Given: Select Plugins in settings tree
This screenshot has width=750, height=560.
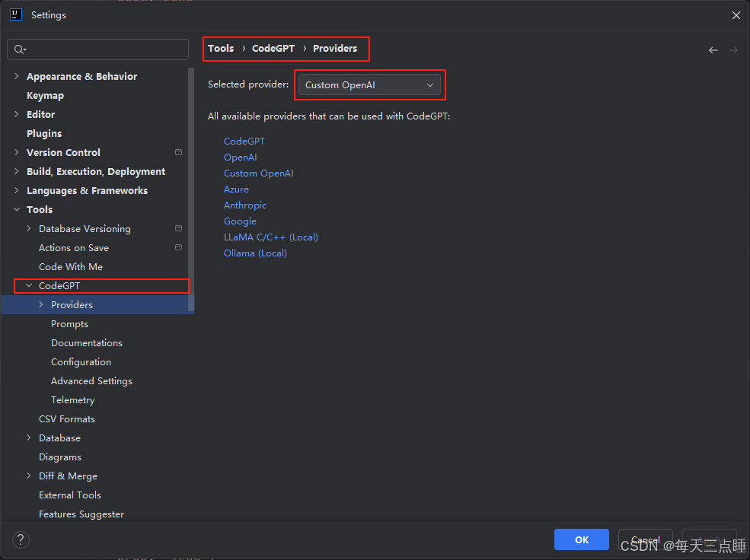Looking at the screenshot, I should [x=44, y=133].
